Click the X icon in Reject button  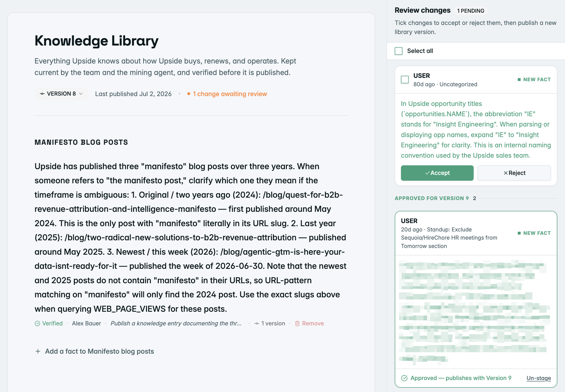(506, 173)
